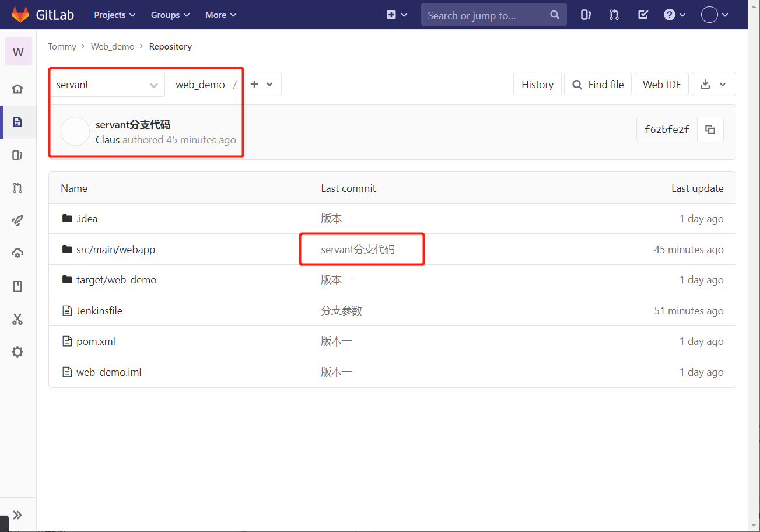The height and width of the screenshot is (532, 760).
Task: Click the target/web_demo folder icon
Action: [66, 280]
